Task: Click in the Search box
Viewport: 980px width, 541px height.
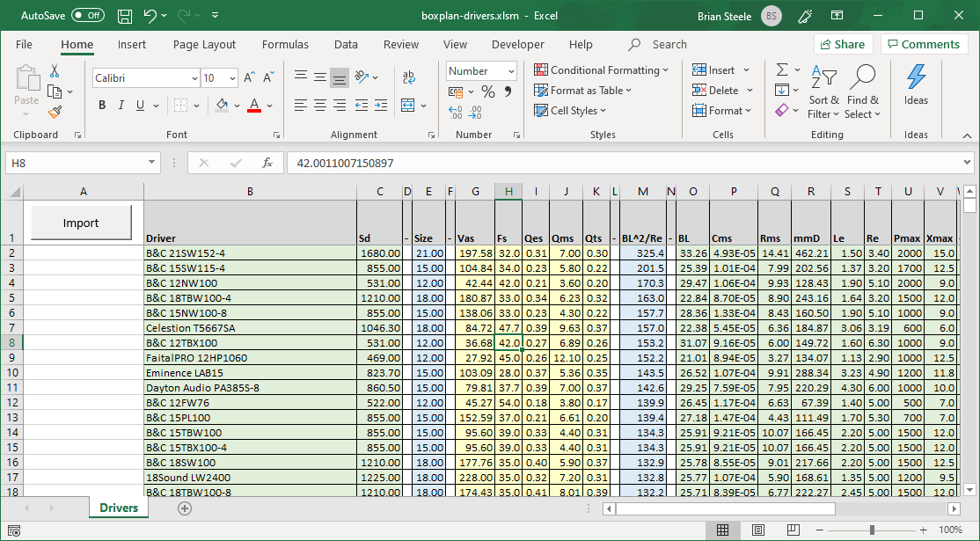Action: point(669,44)
